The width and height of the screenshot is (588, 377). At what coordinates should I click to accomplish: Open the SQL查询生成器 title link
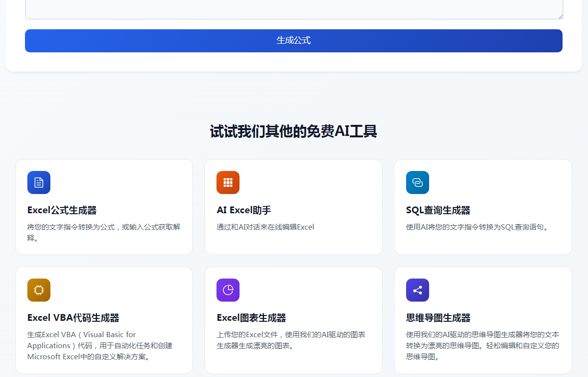(438, 210)
